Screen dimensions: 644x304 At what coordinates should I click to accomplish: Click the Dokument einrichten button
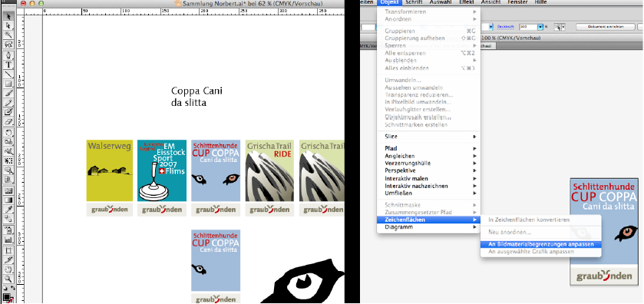(x=606, y=27)
